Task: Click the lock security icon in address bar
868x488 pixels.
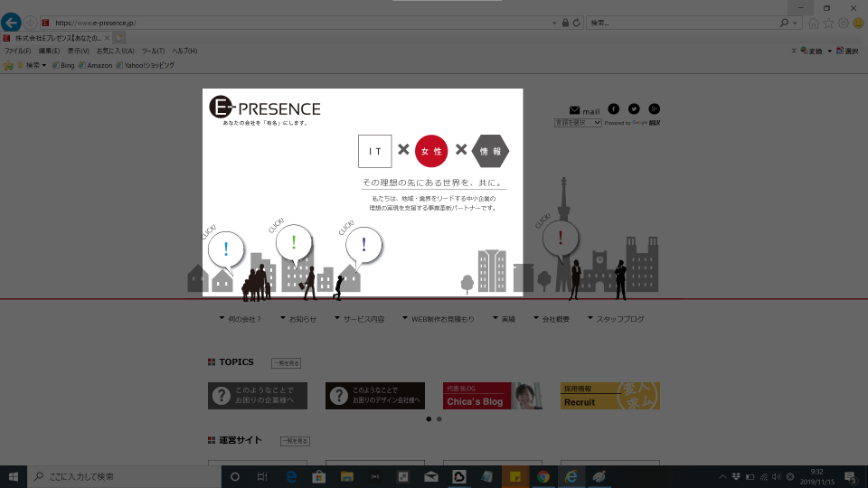Action: [565, 23]
